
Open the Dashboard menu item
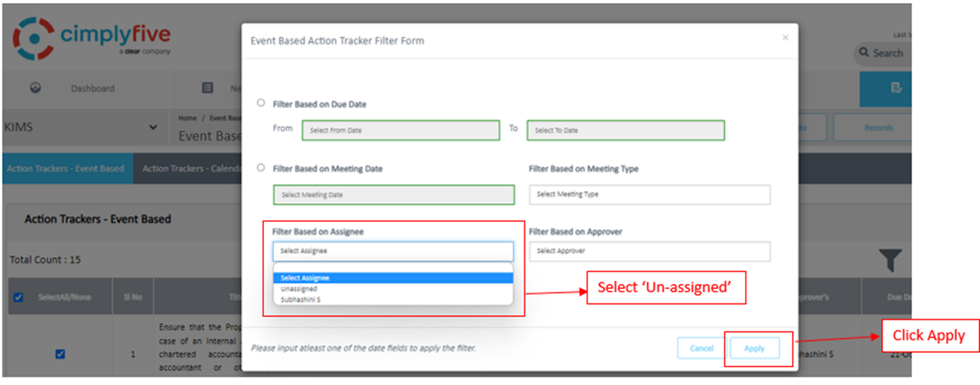click(x=92, y=89)
